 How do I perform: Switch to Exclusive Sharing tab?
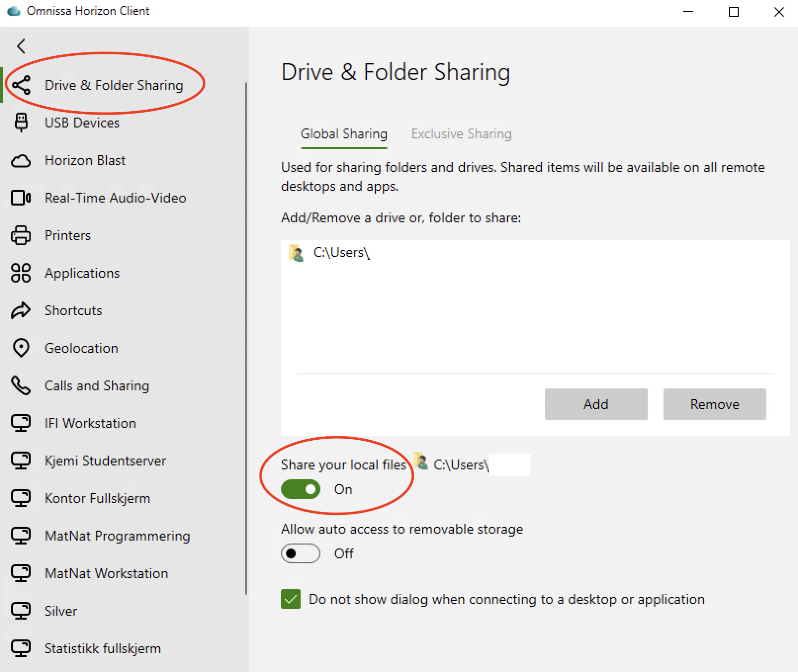[x=461, y=134]
